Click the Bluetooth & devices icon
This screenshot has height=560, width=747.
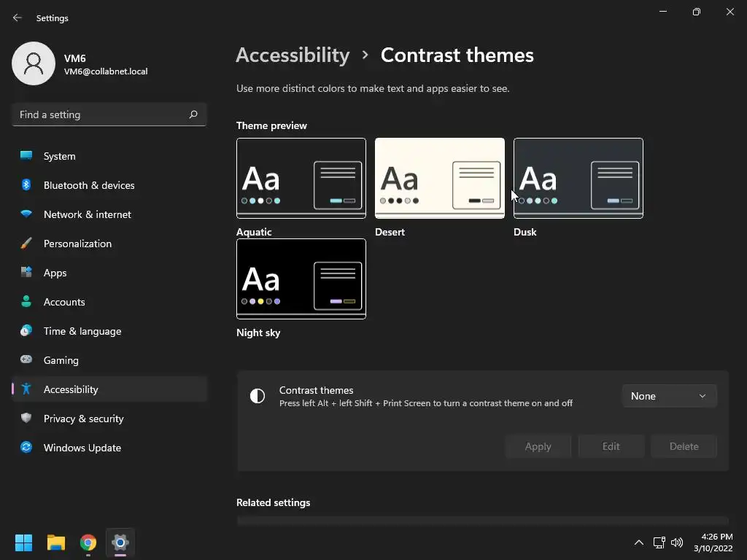pos(26,185)
